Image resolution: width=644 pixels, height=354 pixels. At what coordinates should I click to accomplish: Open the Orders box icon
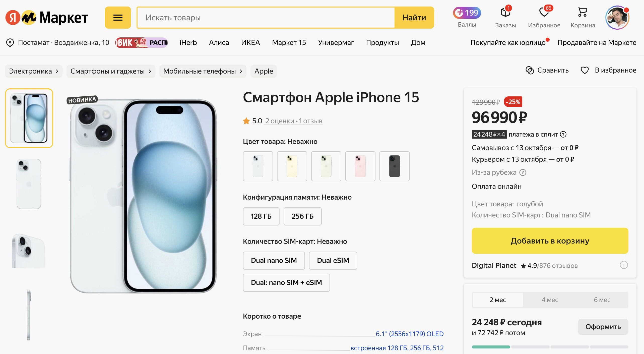(505, 13)
